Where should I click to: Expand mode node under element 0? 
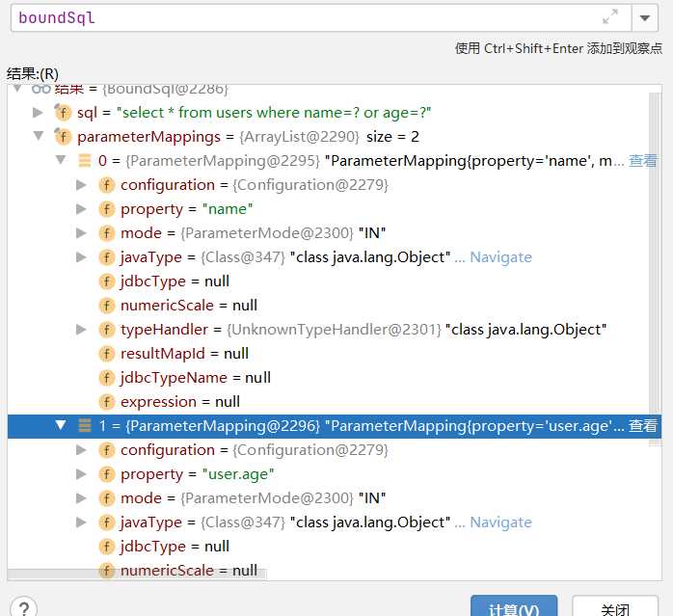pyautogui.click(x=81, y=232)
